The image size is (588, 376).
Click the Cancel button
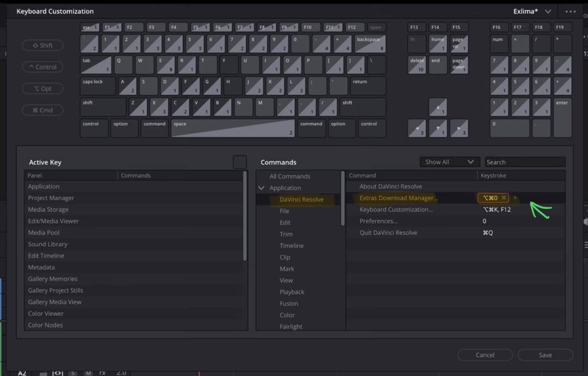[x=485, y=355]
